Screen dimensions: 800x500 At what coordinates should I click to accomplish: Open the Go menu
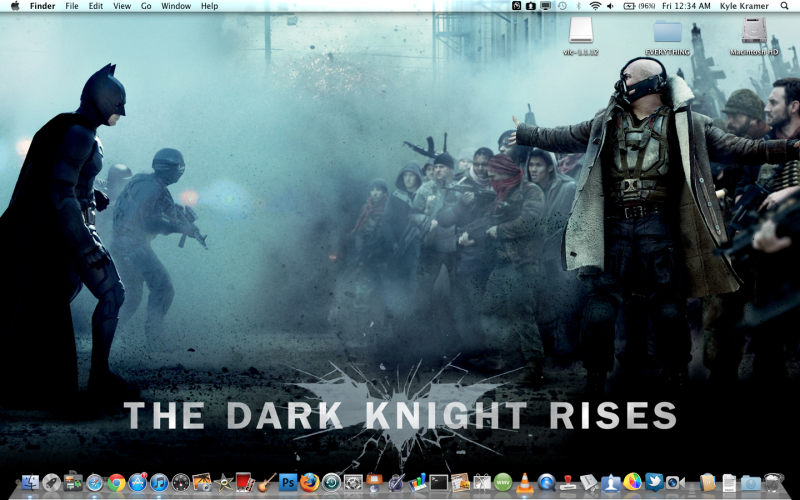pos(146,6)
